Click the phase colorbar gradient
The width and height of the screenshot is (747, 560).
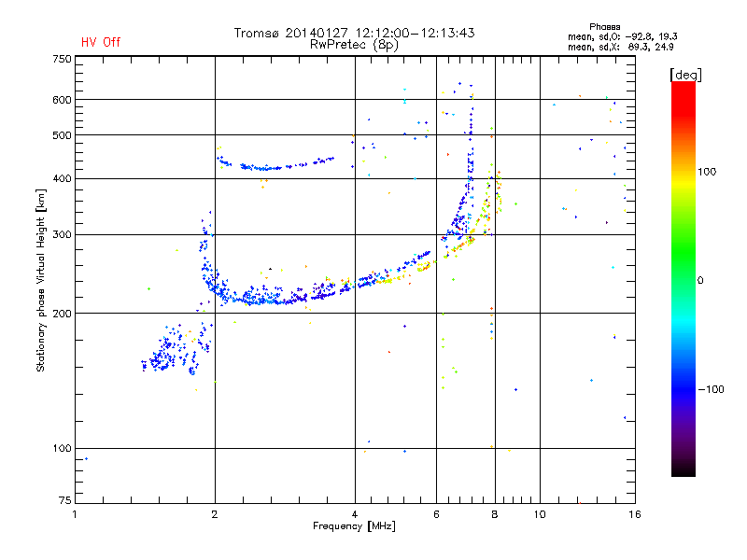pyautogui.click(x=684, y=279)
